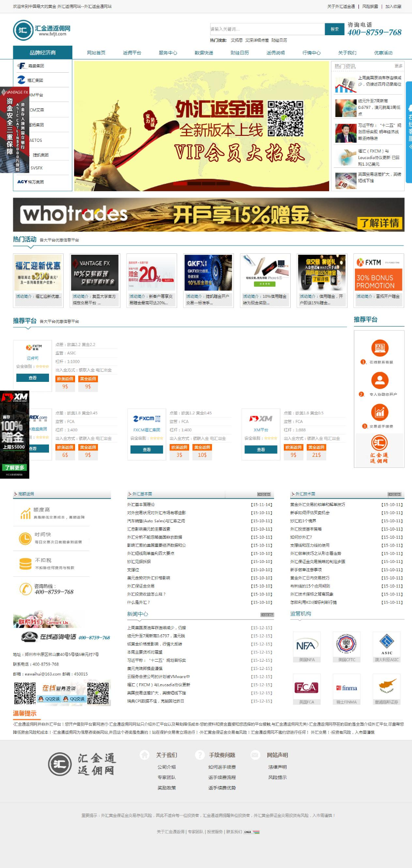Click the footer 手续费问题 question mark icon

point(200,755)
